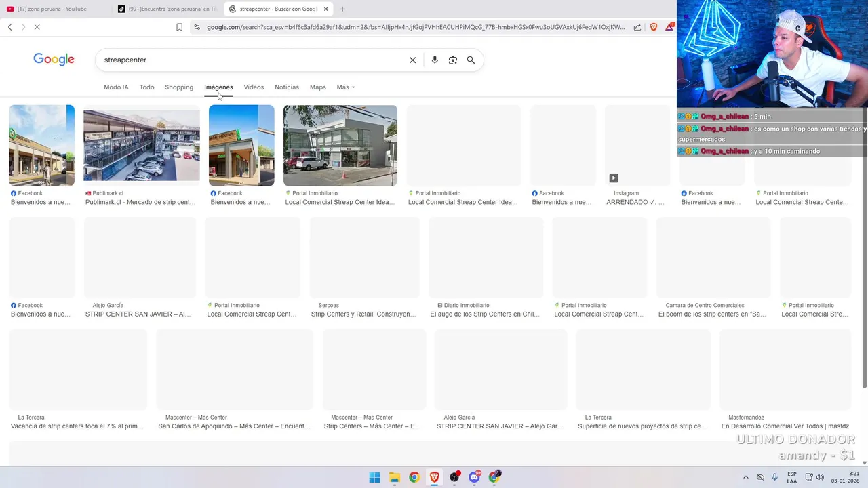
Task: Search by image with the Lens icon
Action: [453, 60]
